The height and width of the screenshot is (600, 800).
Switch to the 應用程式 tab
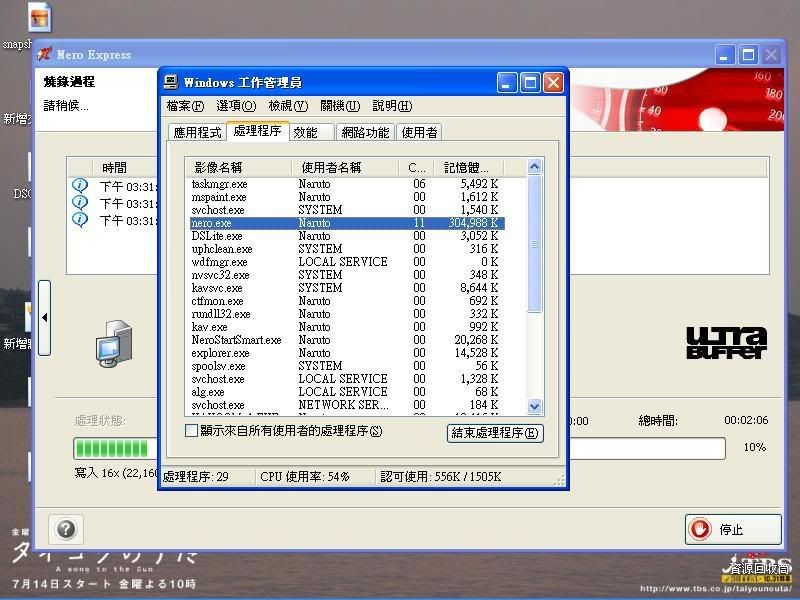click(x=197, y=133)
